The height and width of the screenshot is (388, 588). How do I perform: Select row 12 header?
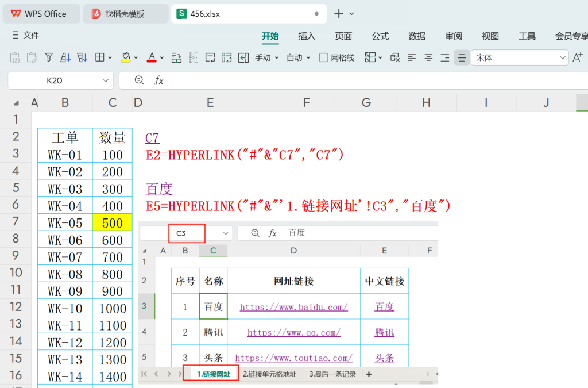[x=16, y=306]
